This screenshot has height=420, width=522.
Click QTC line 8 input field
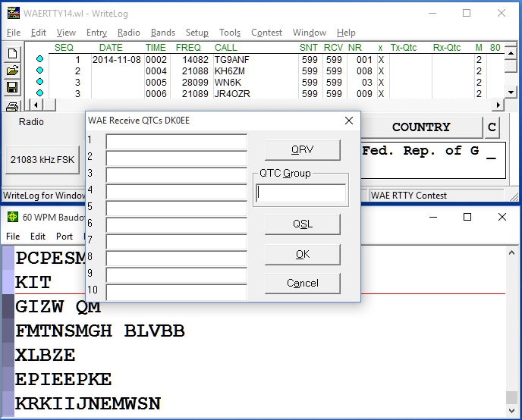pyautogui.click(x=177, y=258)
